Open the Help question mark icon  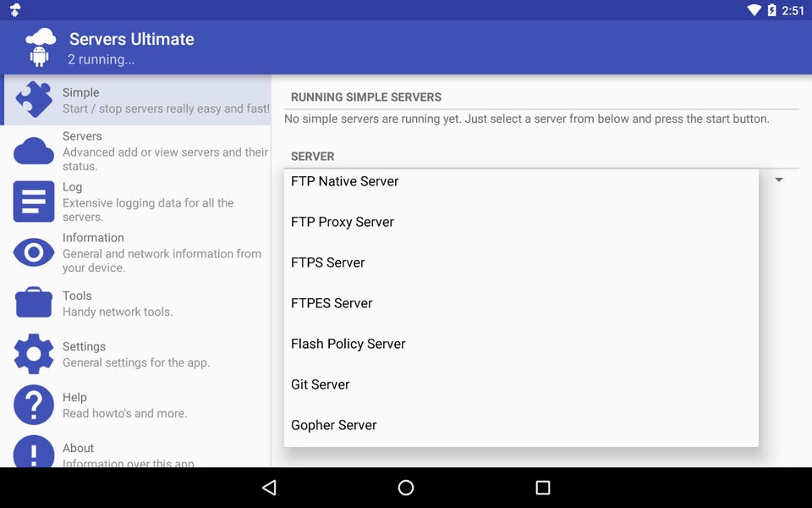point(34,405)
